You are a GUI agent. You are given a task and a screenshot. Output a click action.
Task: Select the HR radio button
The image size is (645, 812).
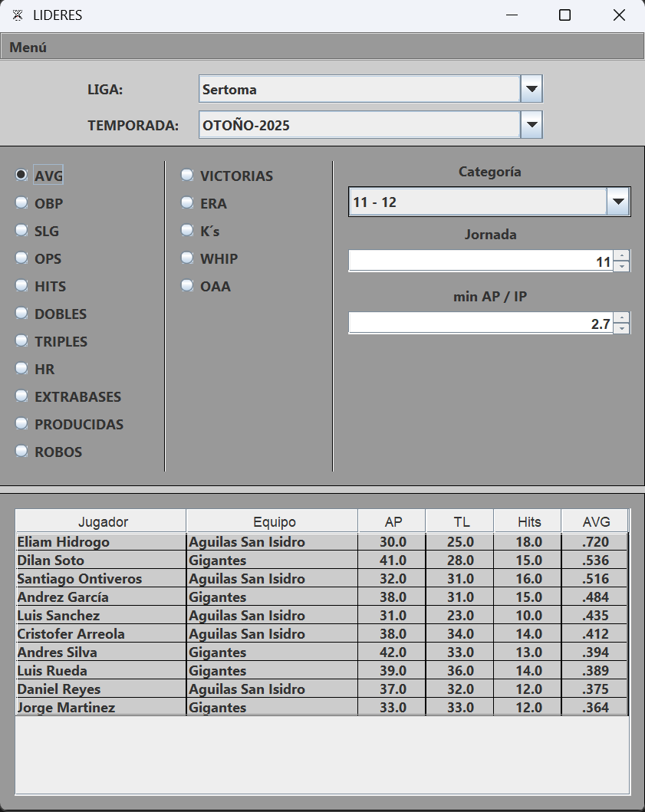click(21, 369)
